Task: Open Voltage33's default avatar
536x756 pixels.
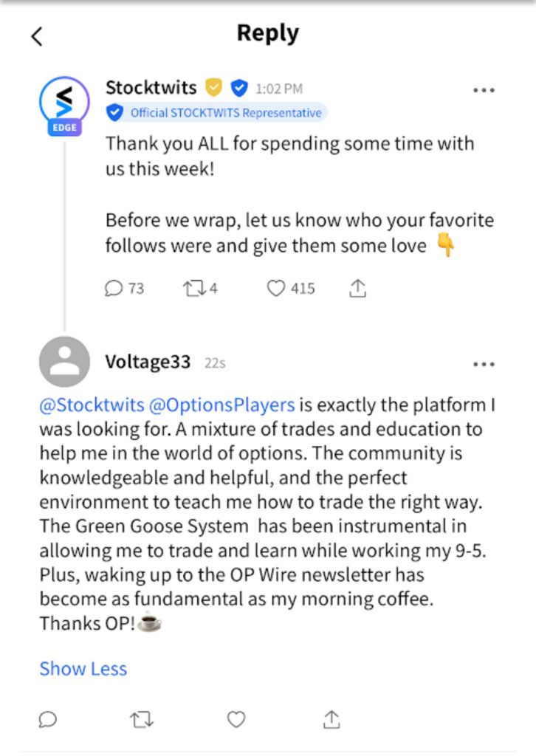Action: pos(64,362)
